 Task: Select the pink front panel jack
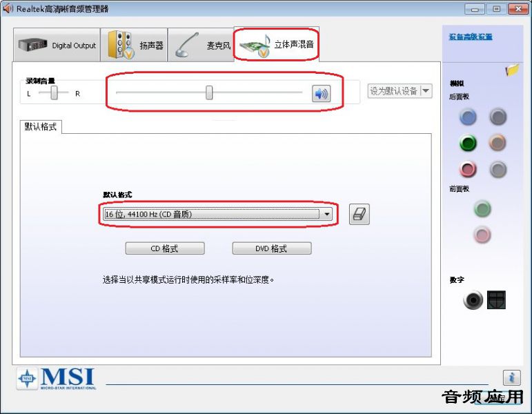(482, 235)
